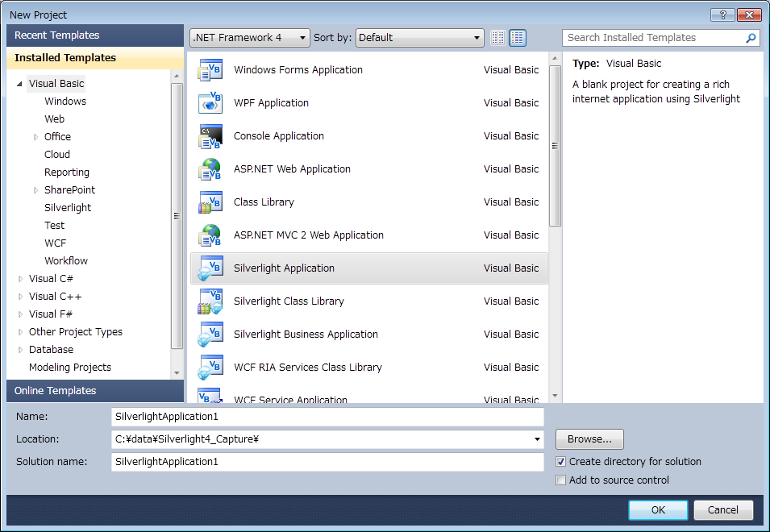
Task: Click the Solution name input field
Action: point(327,462)
